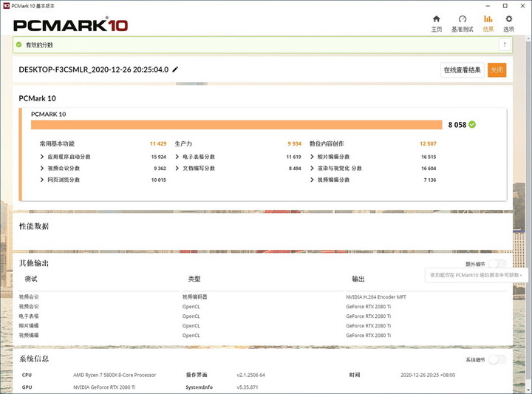Click version text v2.1.2506 64
Screen dimensions: 532x394
[x=250, y=375]
